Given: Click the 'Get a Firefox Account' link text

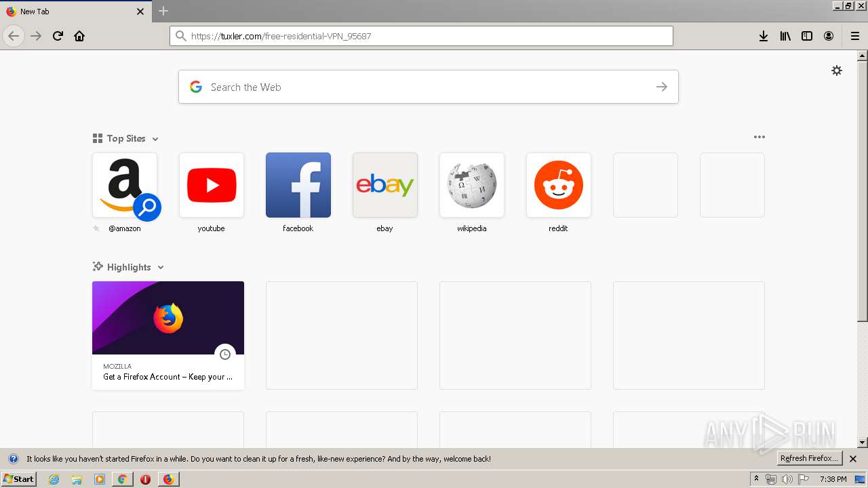Looking at the screenshot, I should tap(167, 377).
